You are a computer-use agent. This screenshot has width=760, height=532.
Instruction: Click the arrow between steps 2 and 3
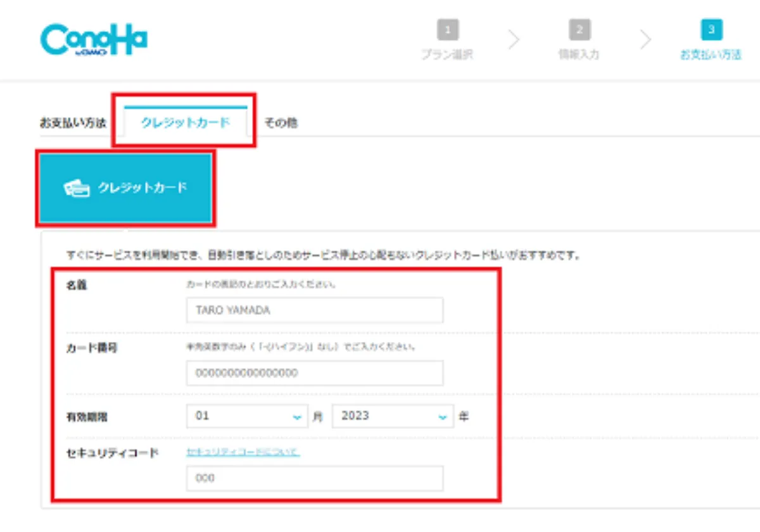click(x=645, y=40)
